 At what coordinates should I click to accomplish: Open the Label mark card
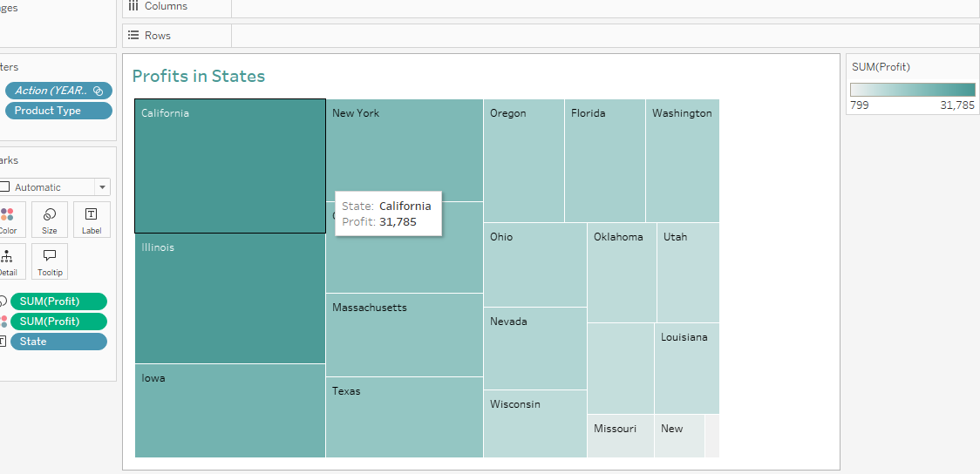coord(92,220)
